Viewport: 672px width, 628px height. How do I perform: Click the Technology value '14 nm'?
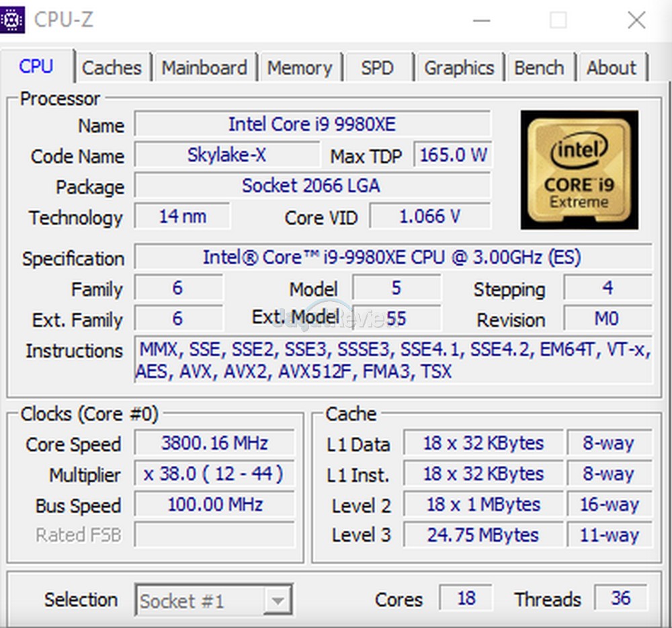pyautogui.click(x=183, y=216)
